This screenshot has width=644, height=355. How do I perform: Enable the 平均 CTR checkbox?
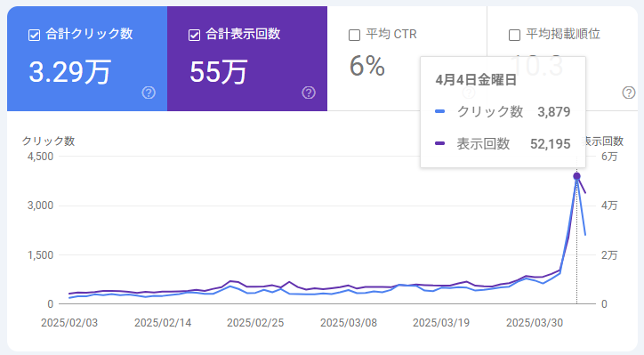coord(354,35)
